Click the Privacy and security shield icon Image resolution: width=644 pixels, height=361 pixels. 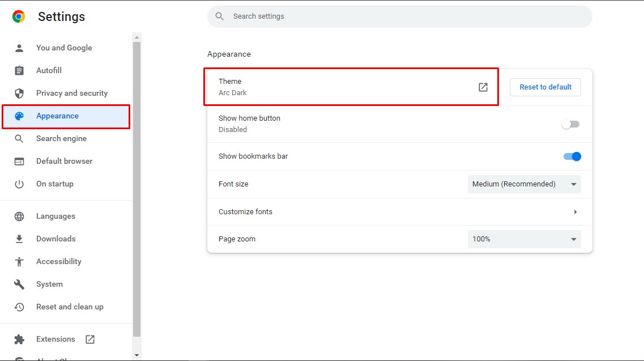(19, 94)
